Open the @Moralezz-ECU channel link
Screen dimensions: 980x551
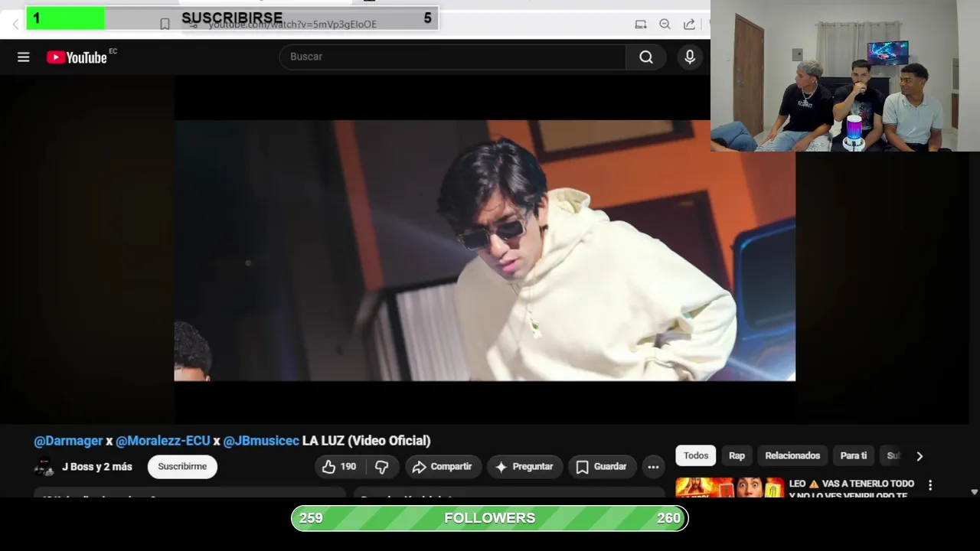[162, 441]
